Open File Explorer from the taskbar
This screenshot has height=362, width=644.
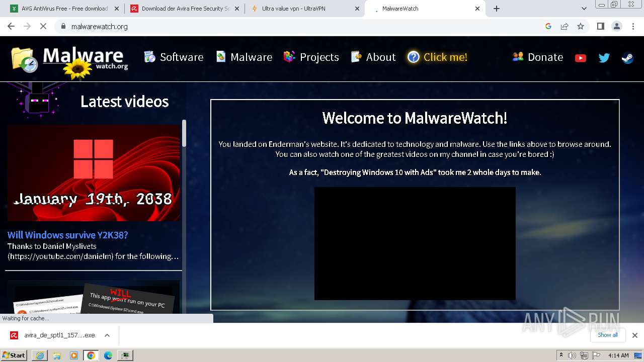(x=57, y=355)
